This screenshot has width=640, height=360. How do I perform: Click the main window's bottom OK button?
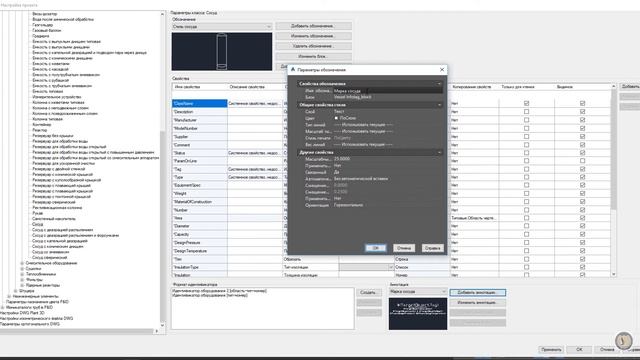(579, 349)
